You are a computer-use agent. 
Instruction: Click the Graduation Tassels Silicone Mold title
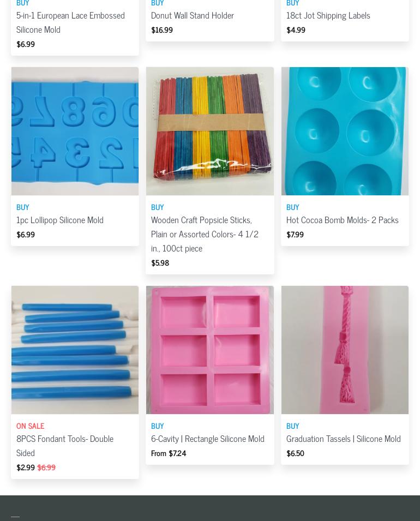click(x=343, y=439)
